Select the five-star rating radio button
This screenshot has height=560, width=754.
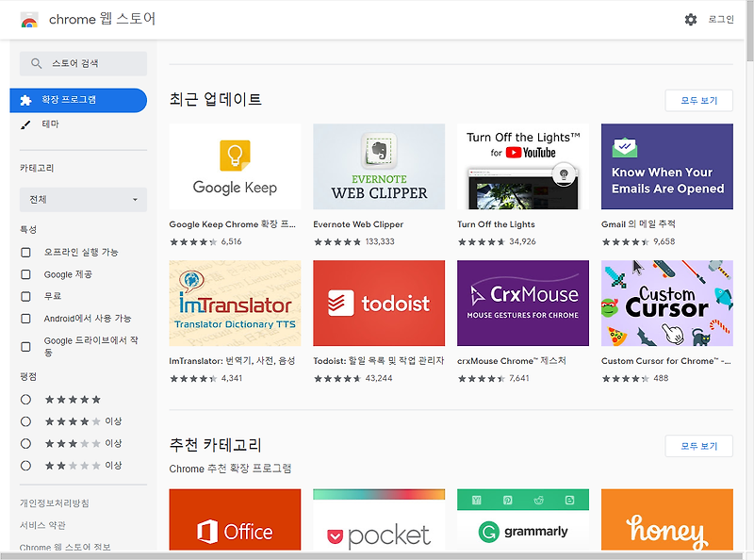[26, 400]
